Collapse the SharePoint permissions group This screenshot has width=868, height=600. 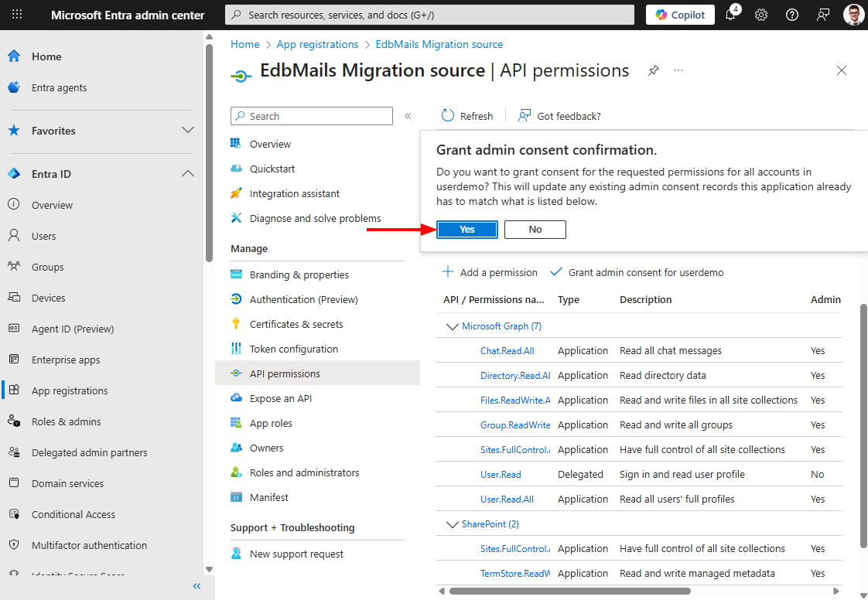pyautogui.click(x=453, y=524)
